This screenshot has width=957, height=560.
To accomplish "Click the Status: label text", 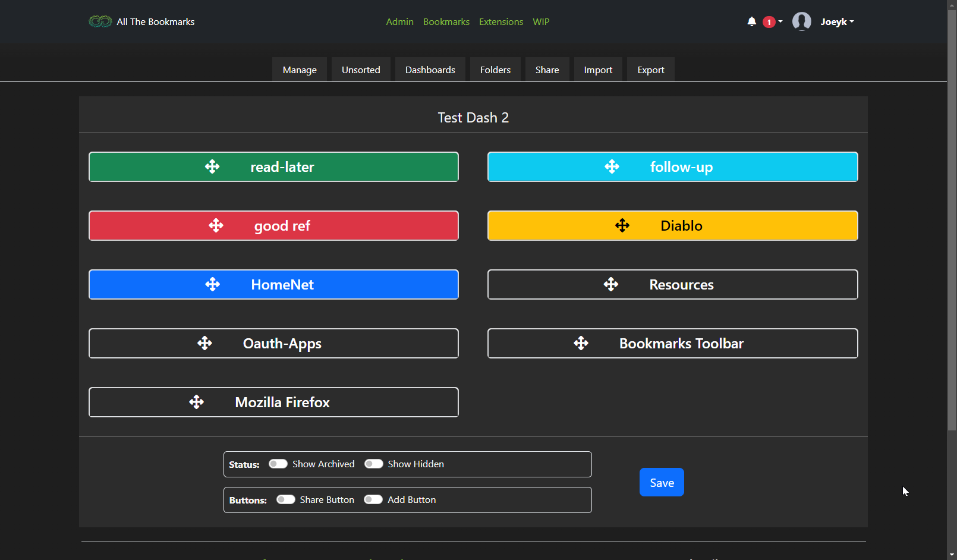I will [244, 464].
